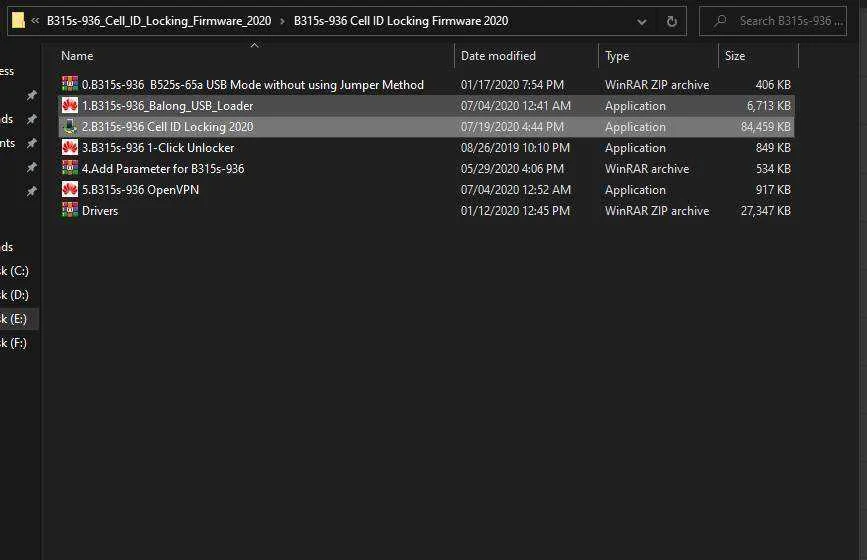Show hidden breadcrumb path levels via the double chevron
This screenshot has width=867, height=560.
tap(35, 20)
